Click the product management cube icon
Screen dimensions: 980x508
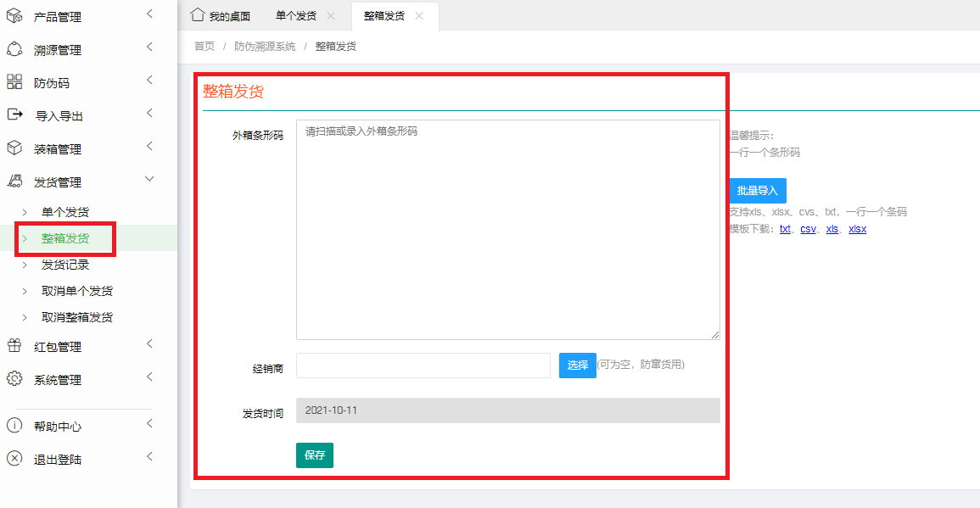(14, 16)
